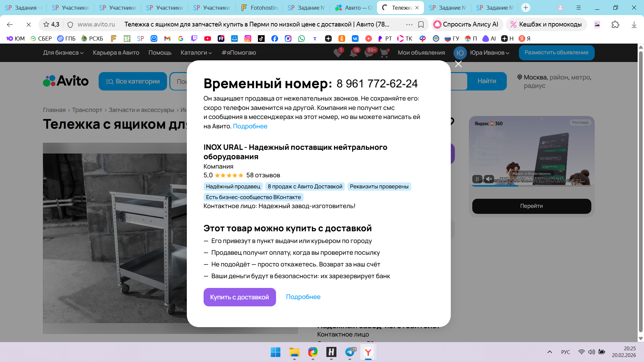Unmute the Yandex 360 ad video
This screenshot has width=644, height=362.
pyautogui.click(x=489, y=179)
